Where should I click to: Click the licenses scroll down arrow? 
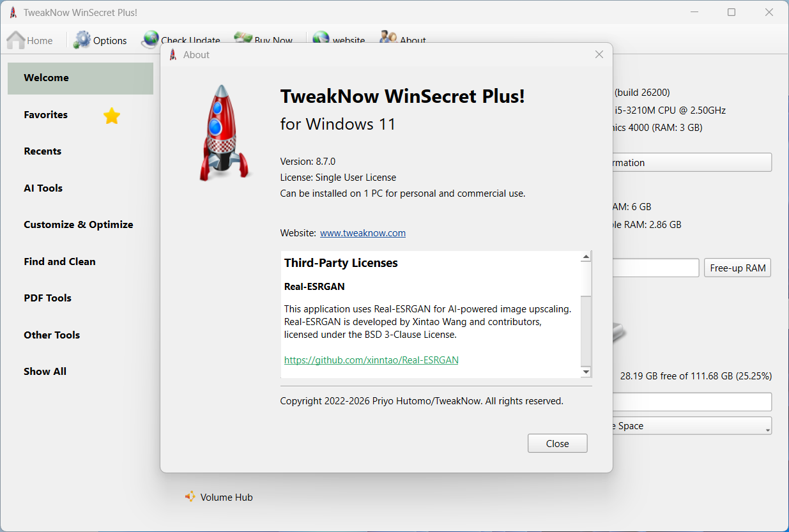(586, 372)
